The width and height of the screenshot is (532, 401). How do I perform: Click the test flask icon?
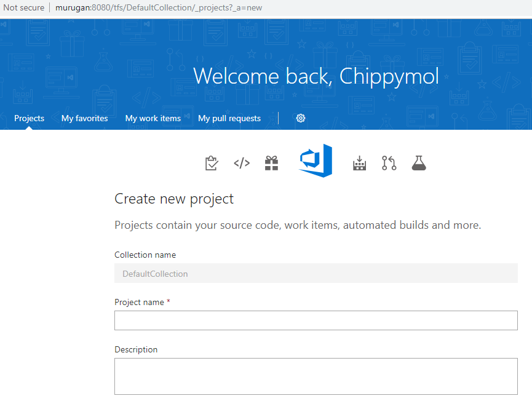click(x=419, y=163)
